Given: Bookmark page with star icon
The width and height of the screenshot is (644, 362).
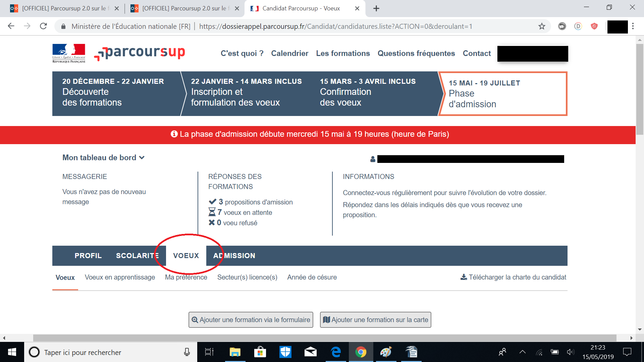Looking at the screenshot, I should (x=542, y=26).
